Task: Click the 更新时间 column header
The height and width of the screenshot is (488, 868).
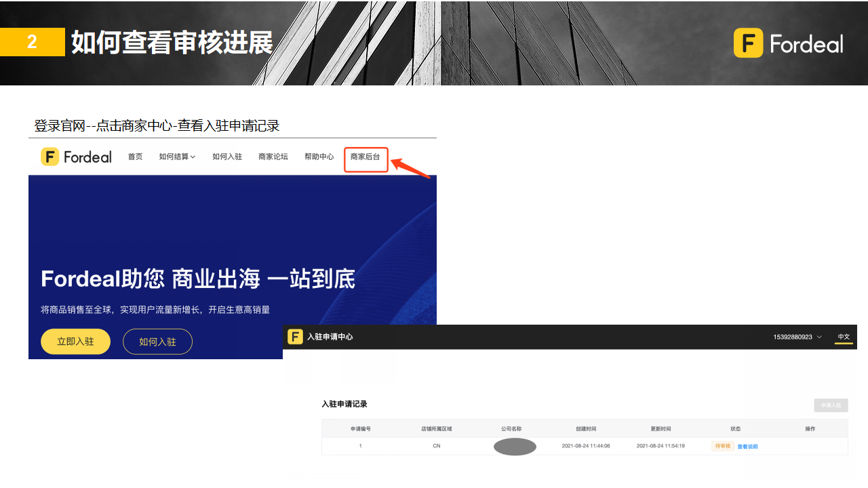Action: [x=660, y=429]
